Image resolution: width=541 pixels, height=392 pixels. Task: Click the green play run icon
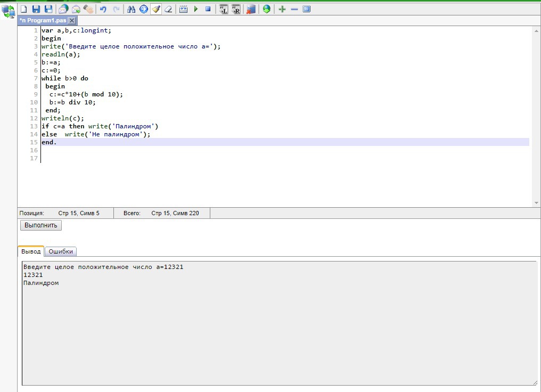(196, 9)
